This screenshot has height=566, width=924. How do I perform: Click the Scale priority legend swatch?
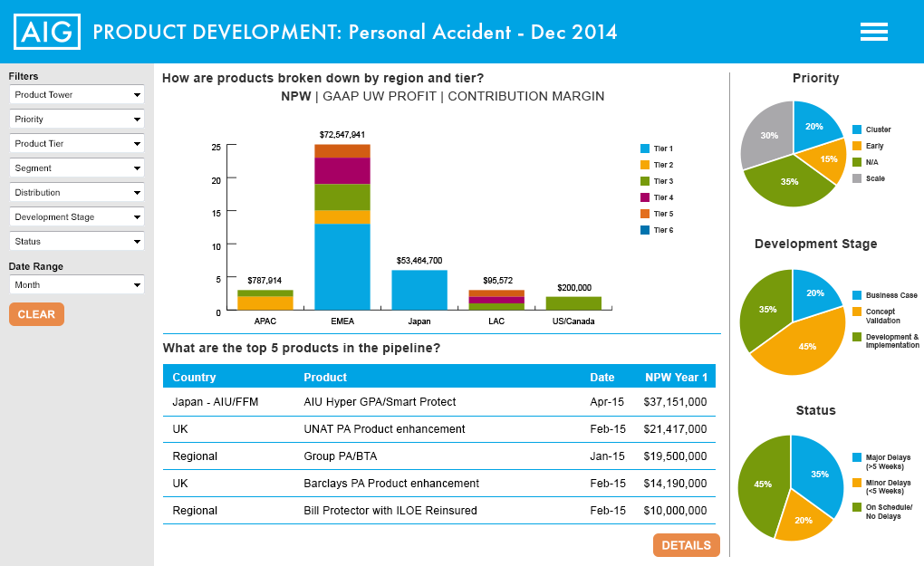pos(857,178)
